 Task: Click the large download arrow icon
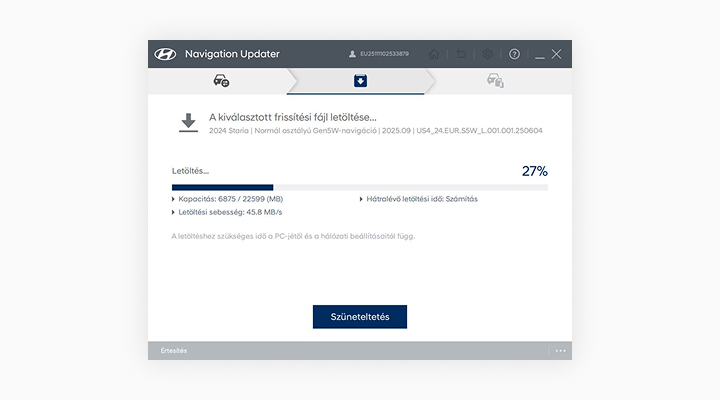coord(187,123)
